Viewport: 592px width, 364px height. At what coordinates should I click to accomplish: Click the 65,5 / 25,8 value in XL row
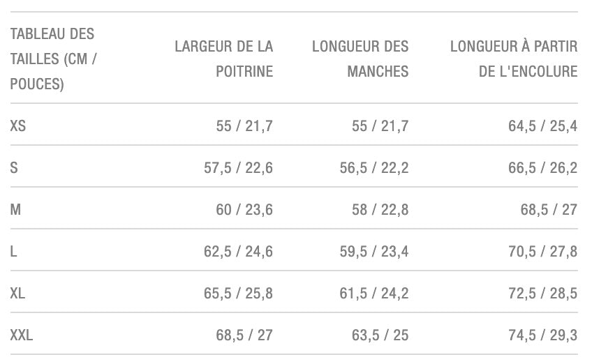[x=238, y=293]
